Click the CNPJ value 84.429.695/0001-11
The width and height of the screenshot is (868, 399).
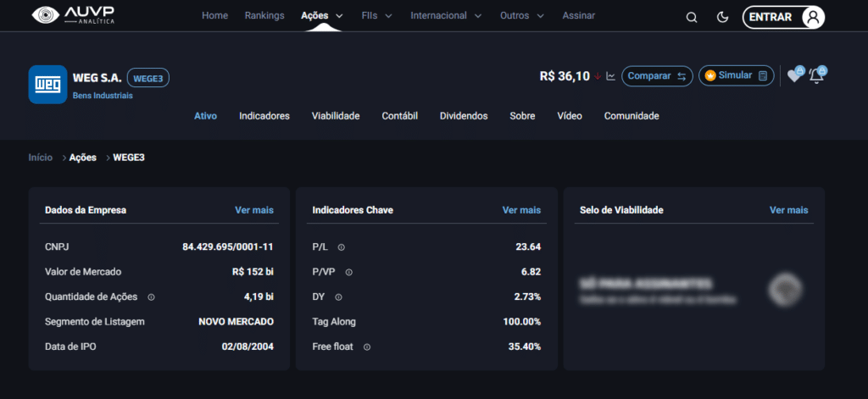(x=228, y=247)
